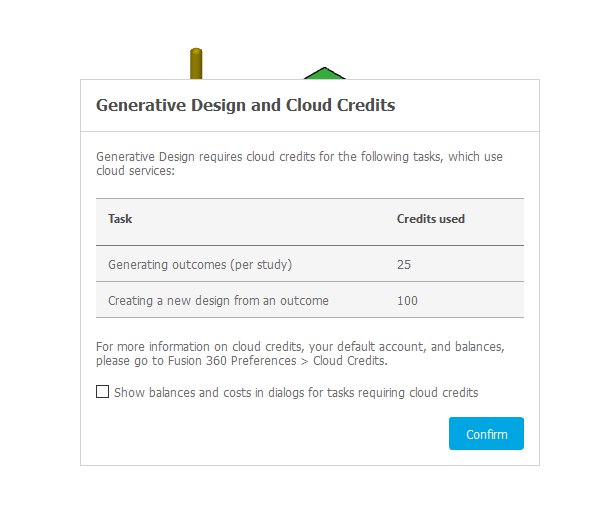
Task: Click the 'Credits used' column header
Action: coord(430,219)
